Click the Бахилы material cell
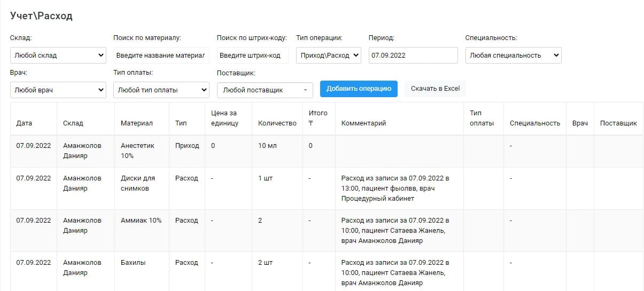Image resolution: width=644 pixels, height=291 pixels. click(133, 263)
